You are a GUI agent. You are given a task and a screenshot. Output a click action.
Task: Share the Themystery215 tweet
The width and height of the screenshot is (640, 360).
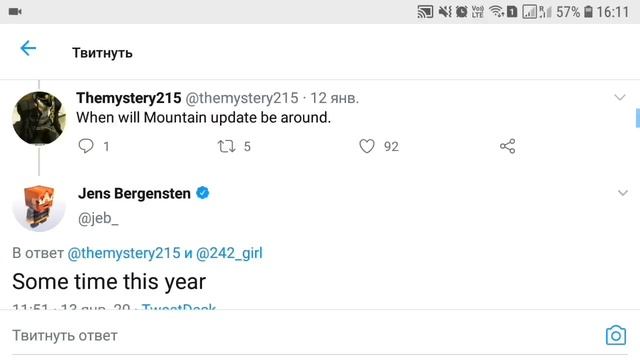point(507,146)
